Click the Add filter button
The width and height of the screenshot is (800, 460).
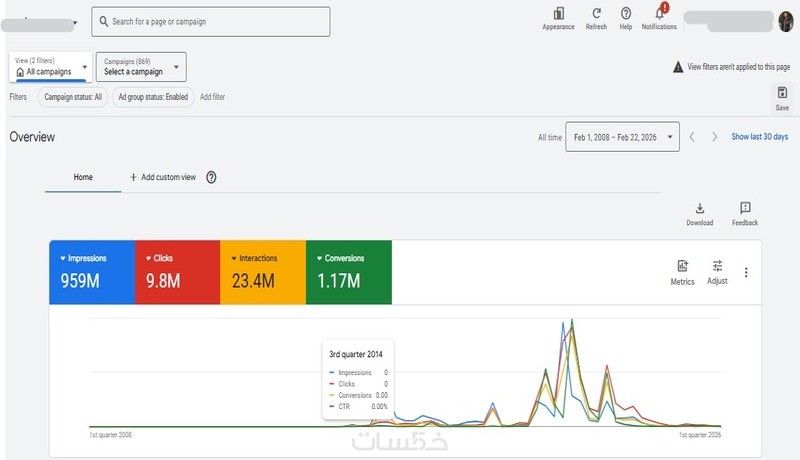[212, 97]
